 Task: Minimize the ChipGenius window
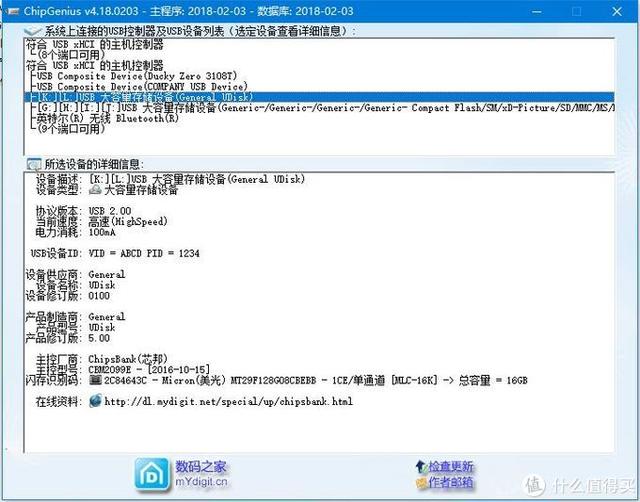click(537, 11)
